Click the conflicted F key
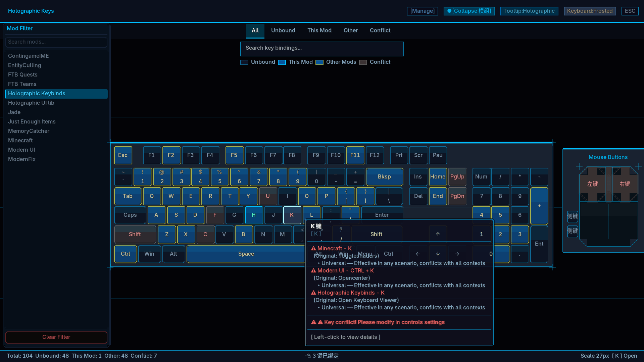 [215, 215]
